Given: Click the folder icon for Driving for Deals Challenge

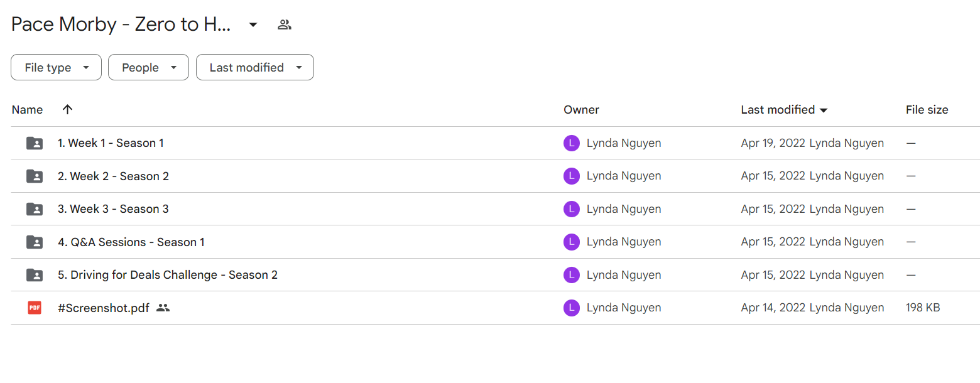Looking at the screenshot, I should coord(35,275).
